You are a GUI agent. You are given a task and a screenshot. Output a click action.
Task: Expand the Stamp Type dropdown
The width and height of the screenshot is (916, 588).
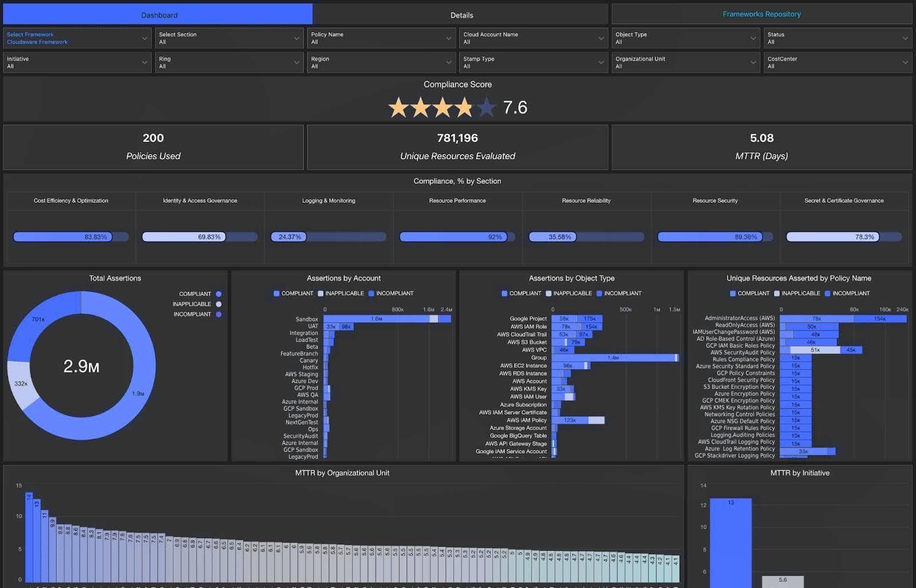(534, 62)
